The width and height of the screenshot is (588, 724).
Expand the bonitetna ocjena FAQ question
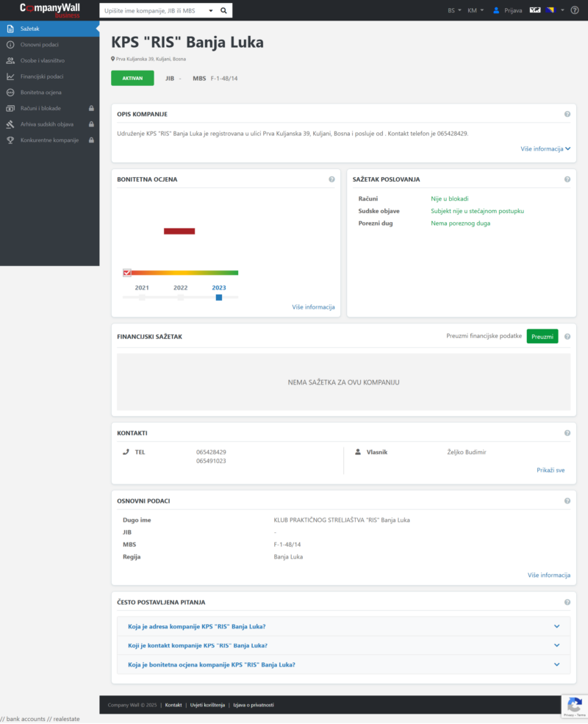coord(343,664)
